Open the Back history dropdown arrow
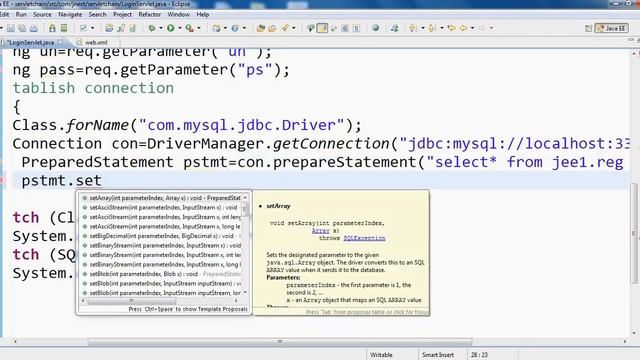 point(472,28)
